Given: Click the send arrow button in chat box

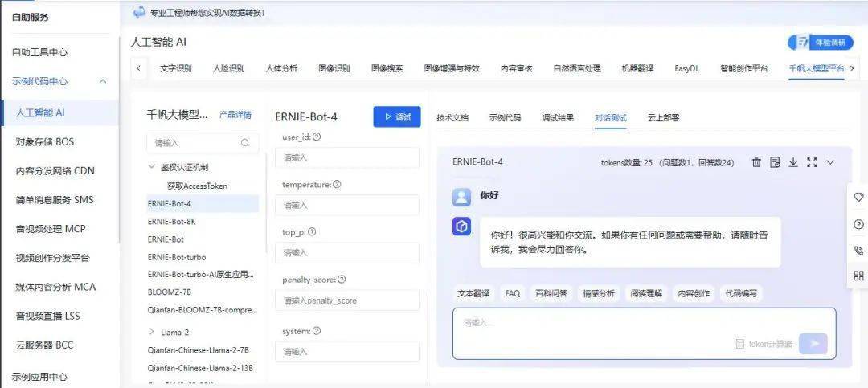Looking at the screenshot, I should pyautogui.click(x=813, y=344).
